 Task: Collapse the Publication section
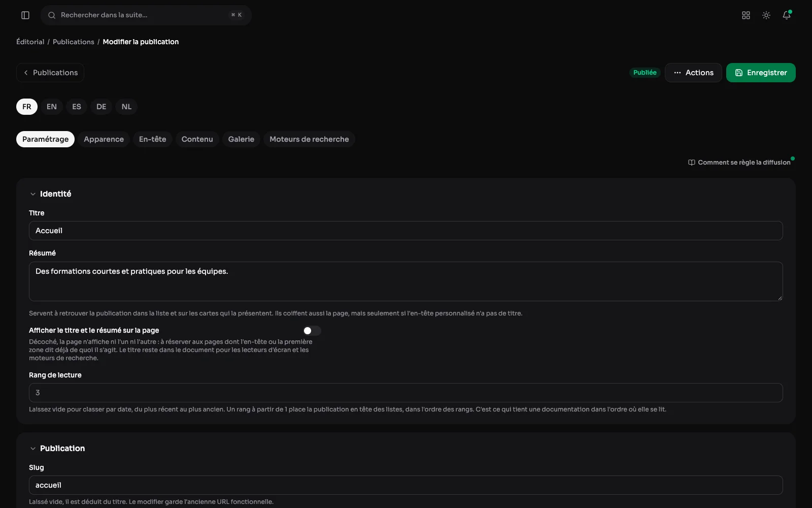click(33, 449)
